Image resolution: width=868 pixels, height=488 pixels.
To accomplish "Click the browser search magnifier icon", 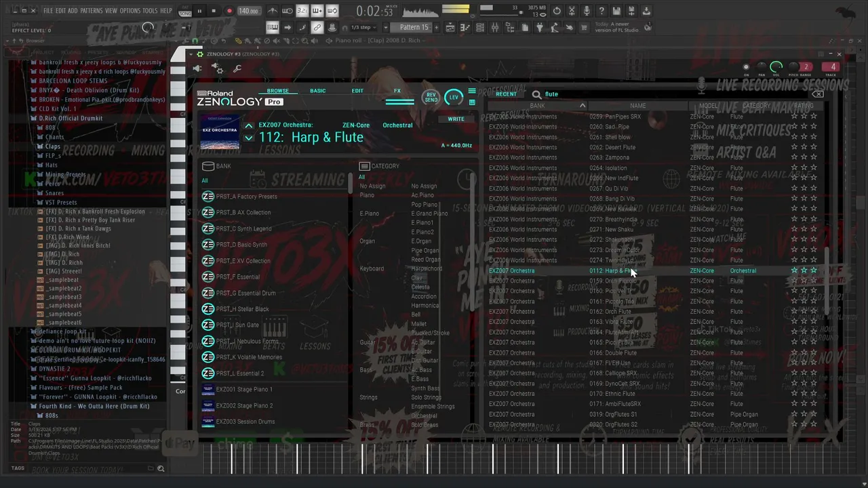I will point(161,468).
